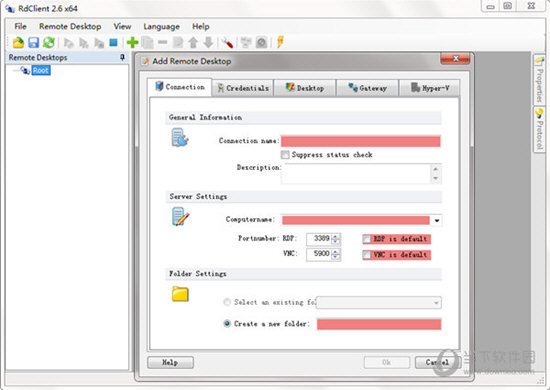
Task: Click the Server Settings notepad pencil icon
Action: click(x=180, y=216)
